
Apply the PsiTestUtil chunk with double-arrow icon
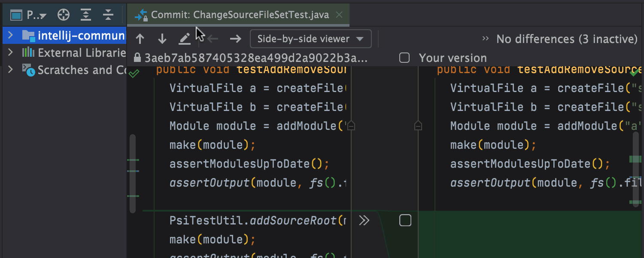tap(364, 221)
